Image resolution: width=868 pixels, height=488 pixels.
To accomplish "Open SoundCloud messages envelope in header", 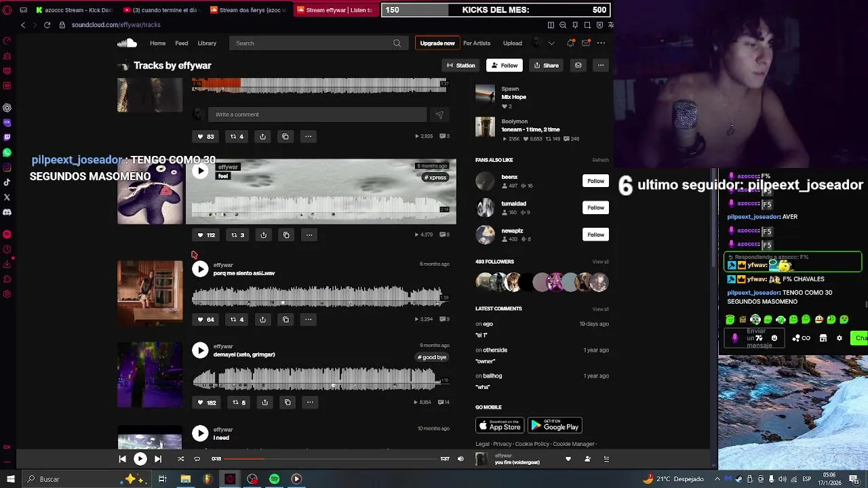I will pyautogui.click(x=586, y=43).
